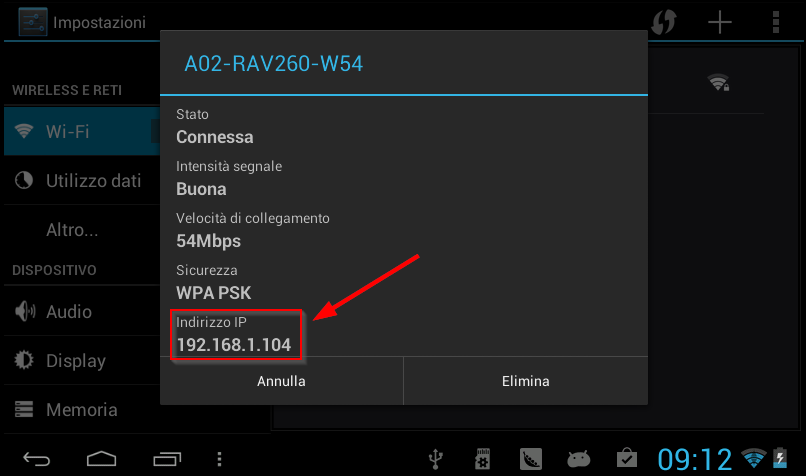Tap the SD card notification icon
Viewport: 806px width, 476px height.
coord(482,459)
